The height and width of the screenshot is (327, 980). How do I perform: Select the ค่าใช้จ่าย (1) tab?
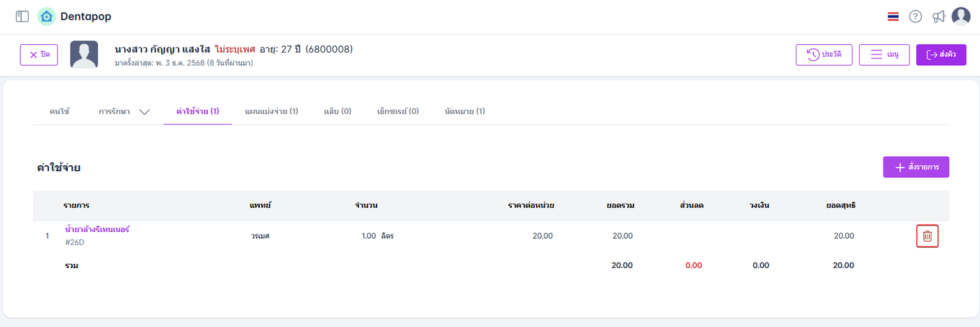197,111
